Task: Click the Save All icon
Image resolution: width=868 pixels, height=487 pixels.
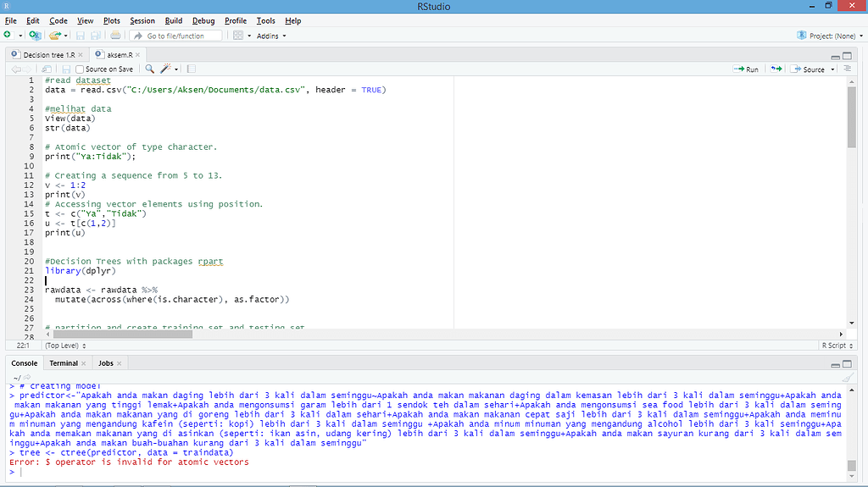Action: click(x=96, y=36)
